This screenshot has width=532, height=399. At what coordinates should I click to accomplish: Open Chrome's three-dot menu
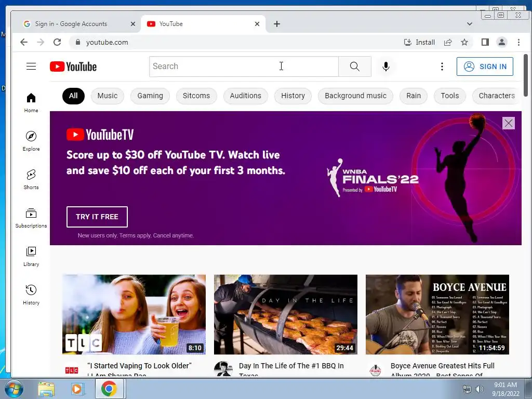pyautogui.click(x=518, y=42)
